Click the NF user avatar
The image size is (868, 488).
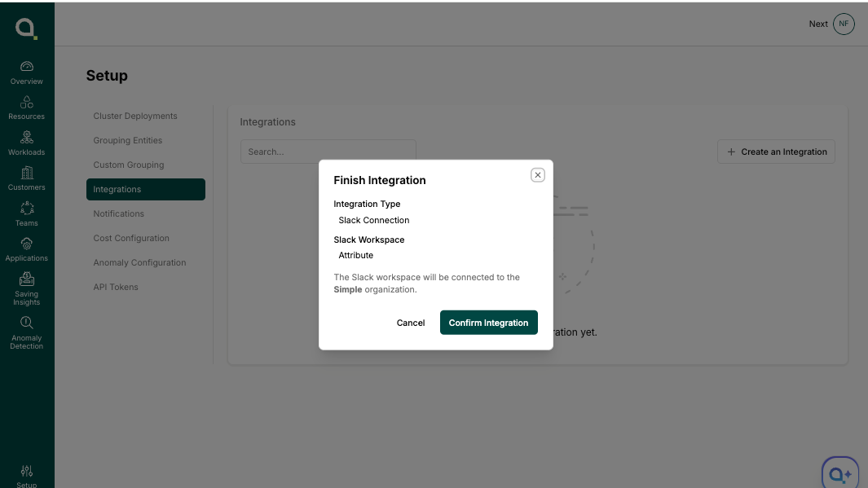pos(844,24)
